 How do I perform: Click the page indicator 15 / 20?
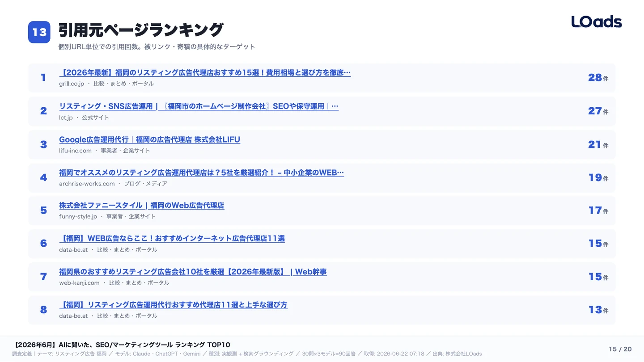(x=620, y=349)
